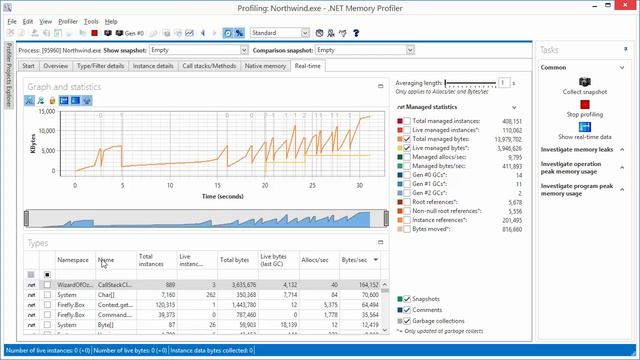Check the System Char[] row checkbox
Viewport: 640px width, 360px height.
coord(47,295)
